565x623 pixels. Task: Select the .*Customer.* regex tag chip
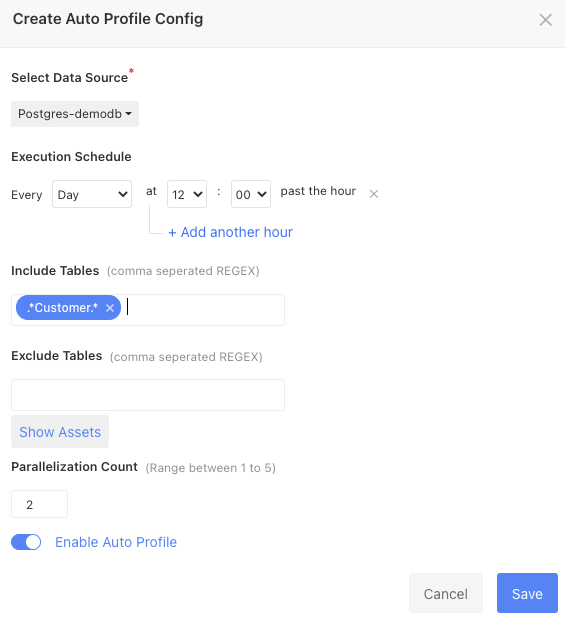(x=62, y=308)
